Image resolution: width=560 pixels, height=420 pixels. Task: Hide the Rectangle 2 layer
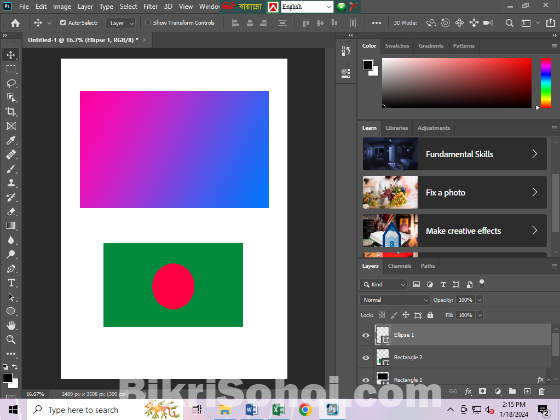tap(366, 358)
